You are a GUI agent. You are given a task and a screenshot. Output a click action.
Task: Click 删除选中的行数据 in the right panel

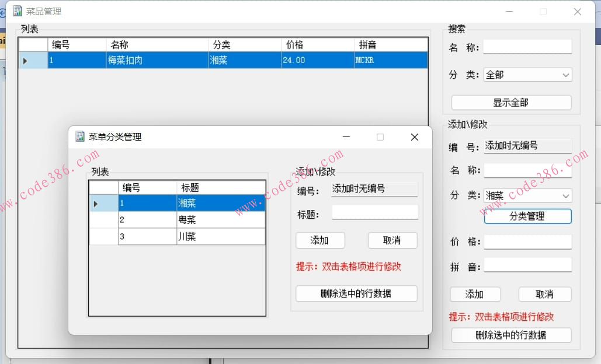point(511,335)
